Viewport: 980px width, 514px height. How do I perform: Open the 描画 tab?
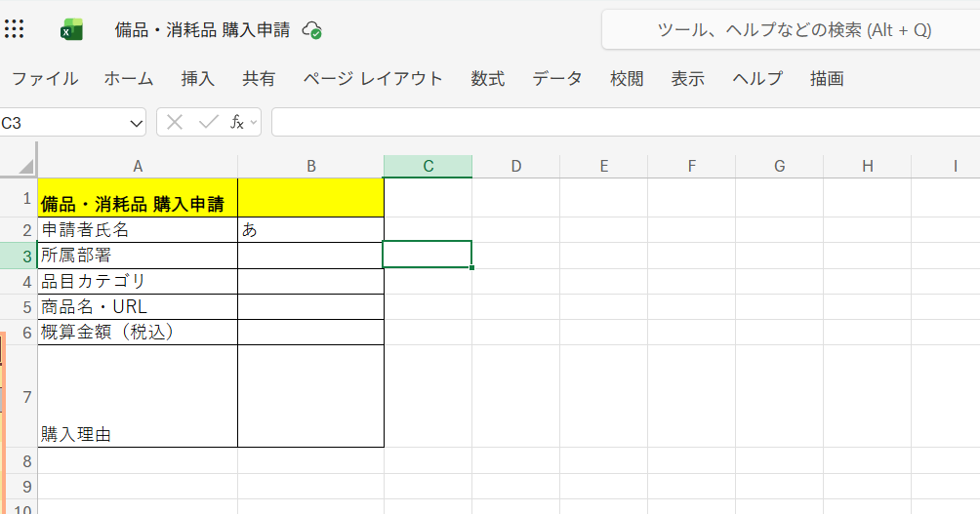pyautogui.click(x=827, y=79)
